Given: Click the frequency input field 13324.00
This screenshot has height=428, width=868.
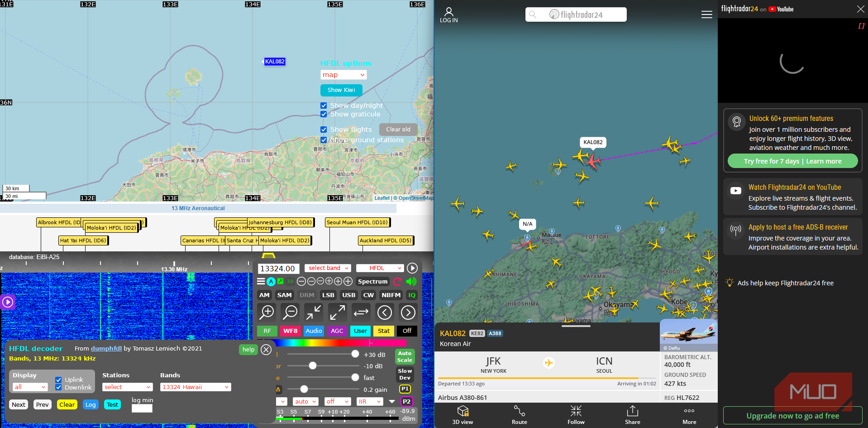Looking at the screenshot, I should point(278,269).
